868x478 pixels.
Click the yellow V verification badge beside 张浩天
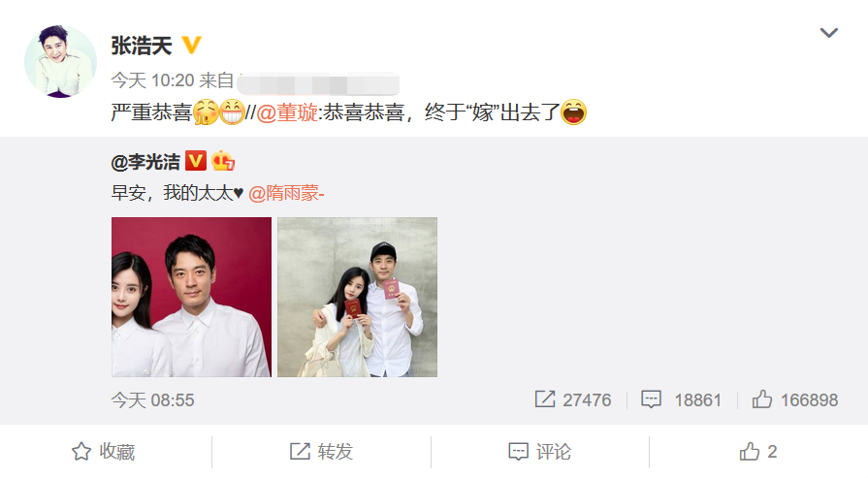(191, 45)
